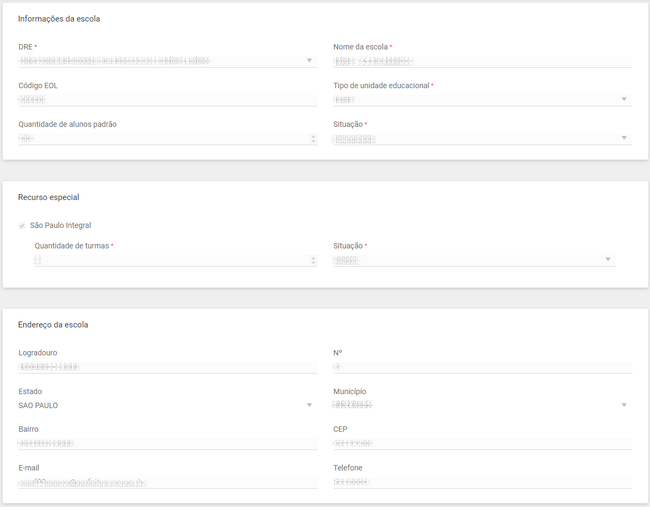The width and height of the screenshot is (650, 507).
Task: Click stepper arrows of Quantidade de alunos padrão
Action: 313,139
